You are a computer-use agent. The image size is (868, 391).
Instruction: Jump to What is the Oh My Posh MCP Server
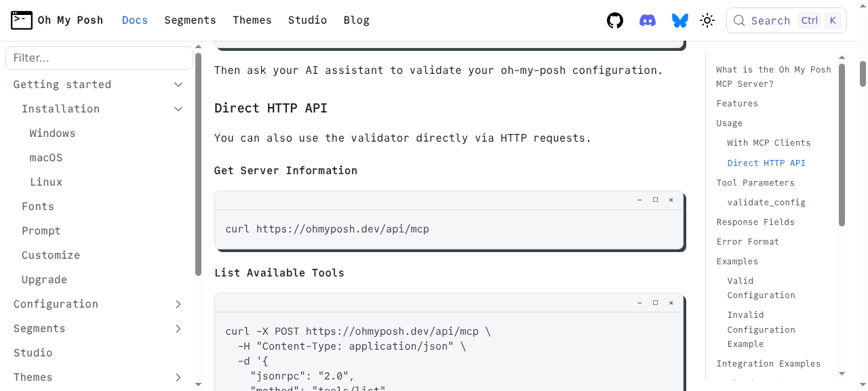pyautogui.click(x=774, y=77)
